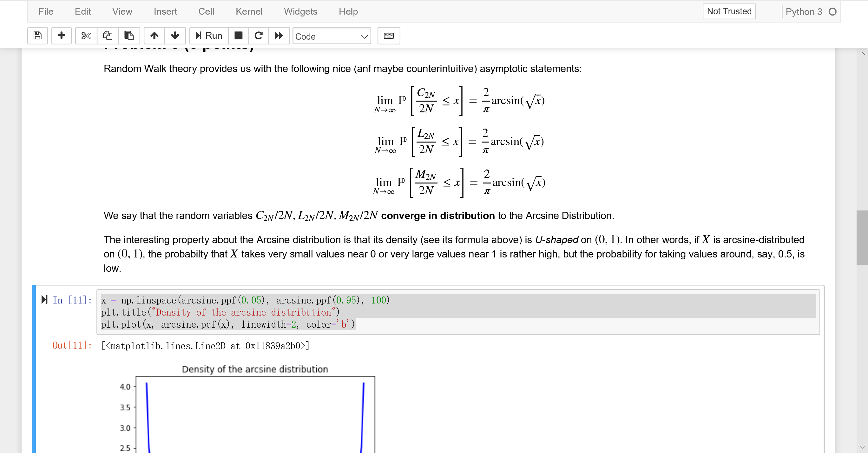This screenshot has height=453, width=868.
Task: Copy the selected cell with copy icon
Action: 108,36
